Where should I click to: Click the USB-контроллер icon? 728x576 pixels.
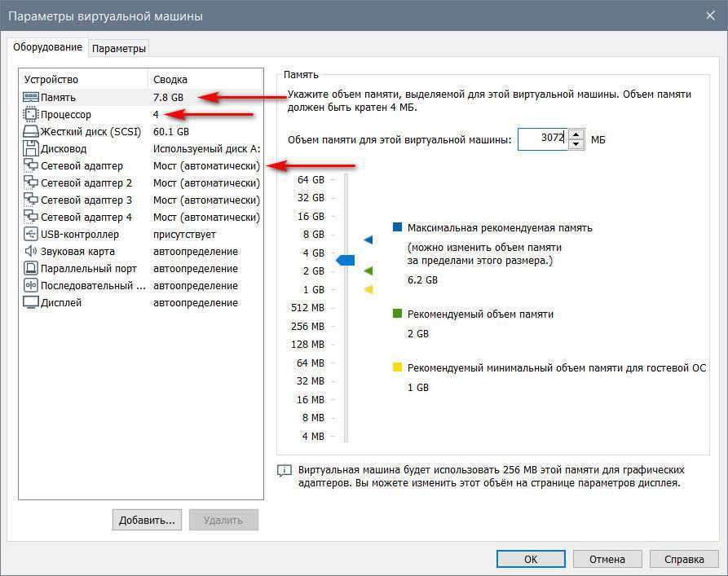click(30, 235)
